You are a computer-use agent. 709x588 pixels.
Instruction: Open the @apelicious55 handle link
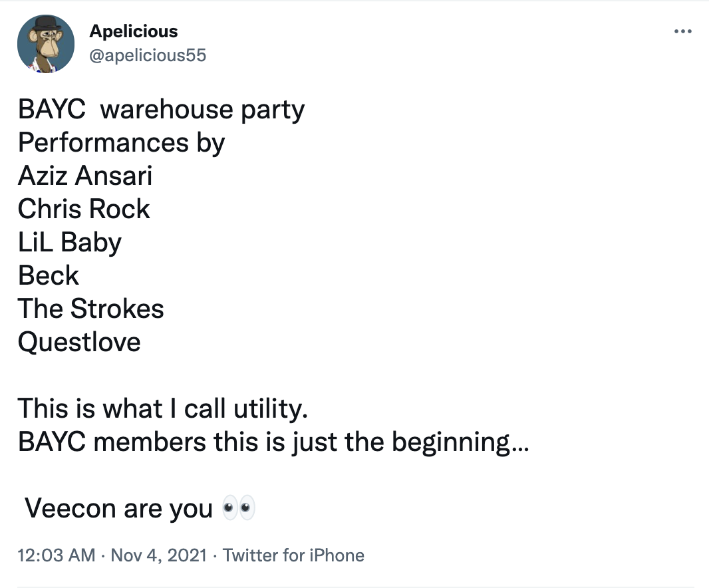tap(147, 55)
